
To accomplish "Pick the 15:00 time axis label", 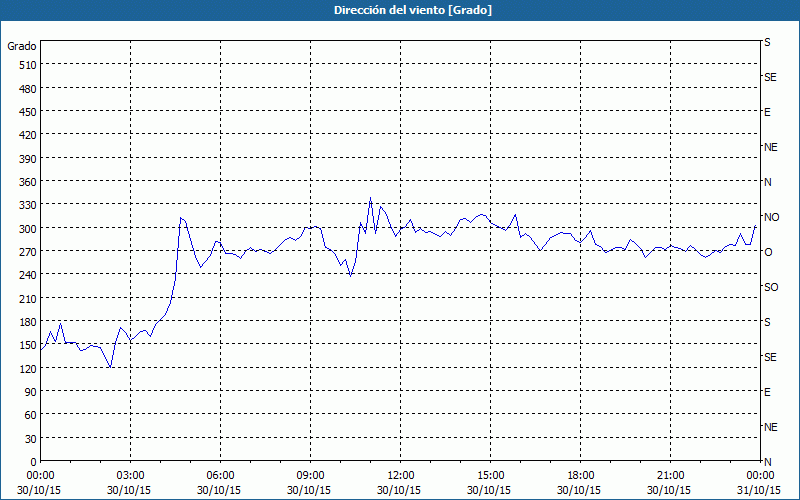I will pos(490,476).
